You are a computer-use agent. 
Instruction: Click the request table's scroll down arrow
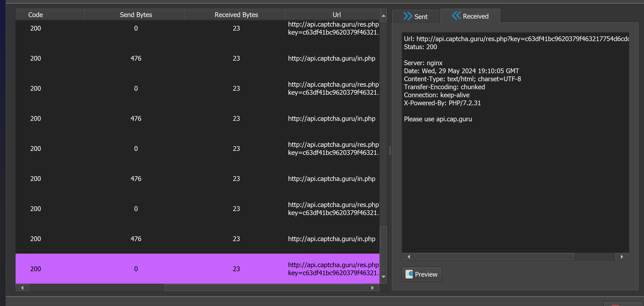click(x=383, y=277)
